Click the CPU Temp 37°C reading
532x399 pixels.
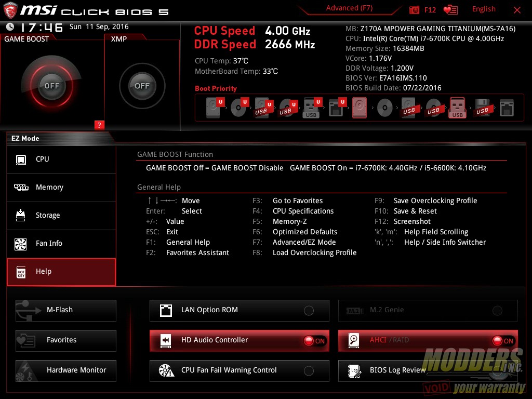221,61
